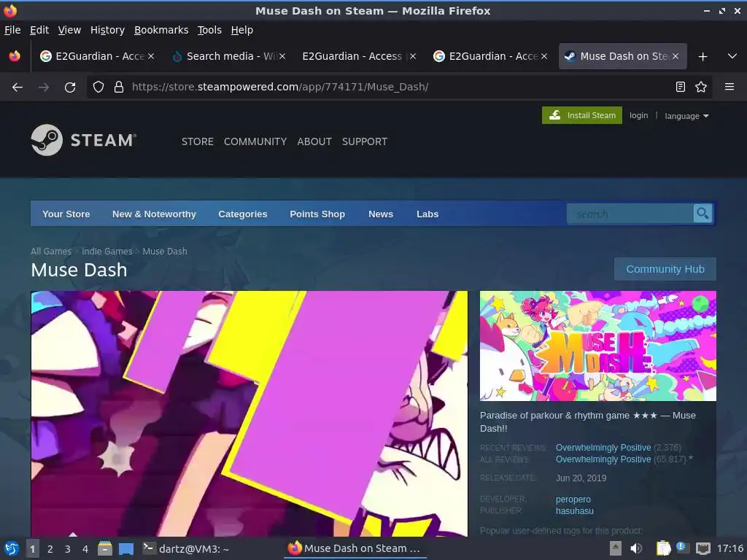This screenshot has width=747, height=560.
Task: Open the Edit menu
Action: 39,30
